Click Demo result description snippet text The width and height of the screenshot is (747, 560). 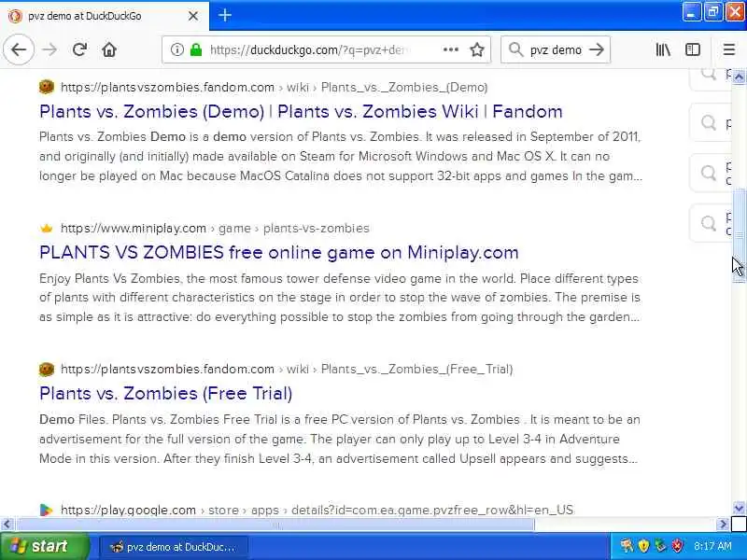pos(341,156)
